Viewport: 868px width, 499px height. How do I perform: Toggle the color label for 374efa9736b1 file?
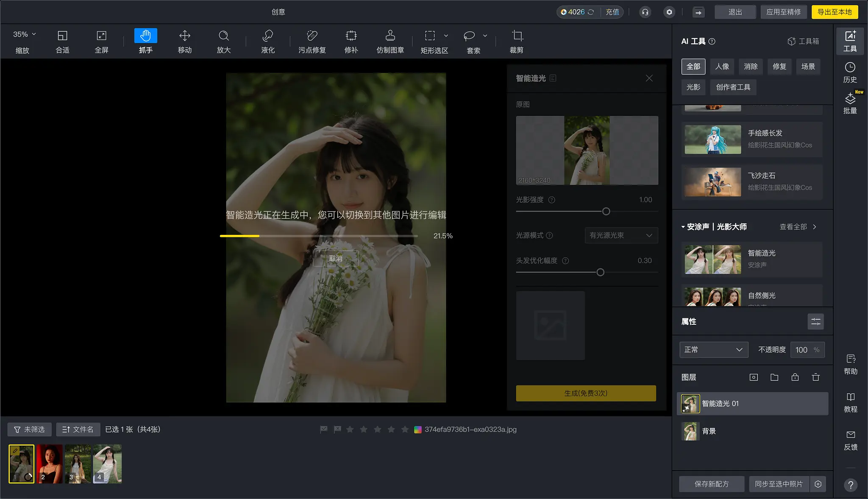coord(418,429)
